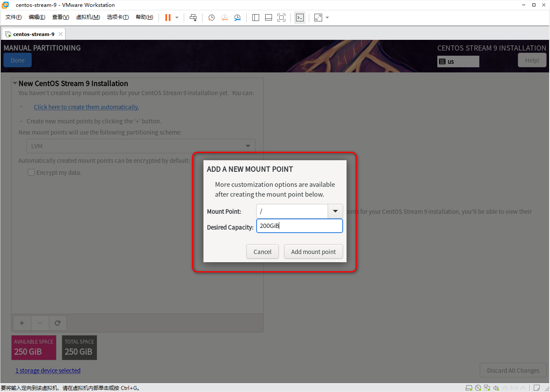Open the power options dropdown arrow beside pause
The width and height of the screenshot is (550, 392).
point(177,18)
